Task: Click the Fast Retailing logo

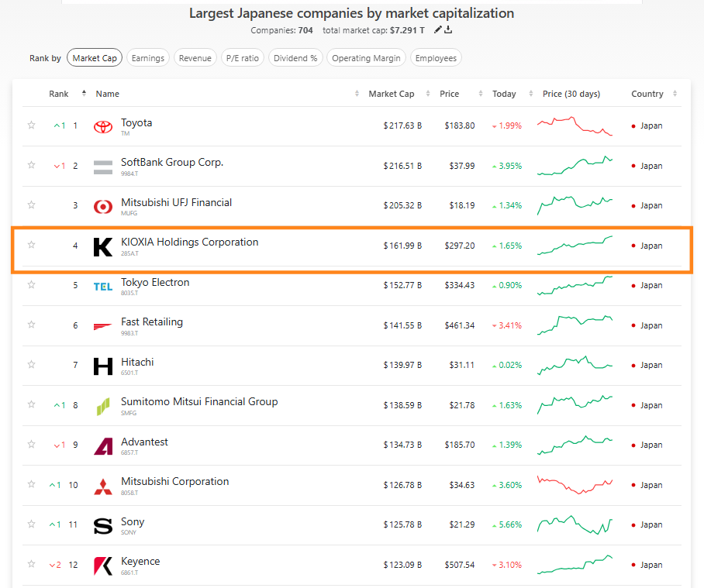Action: tap(103, 326)
